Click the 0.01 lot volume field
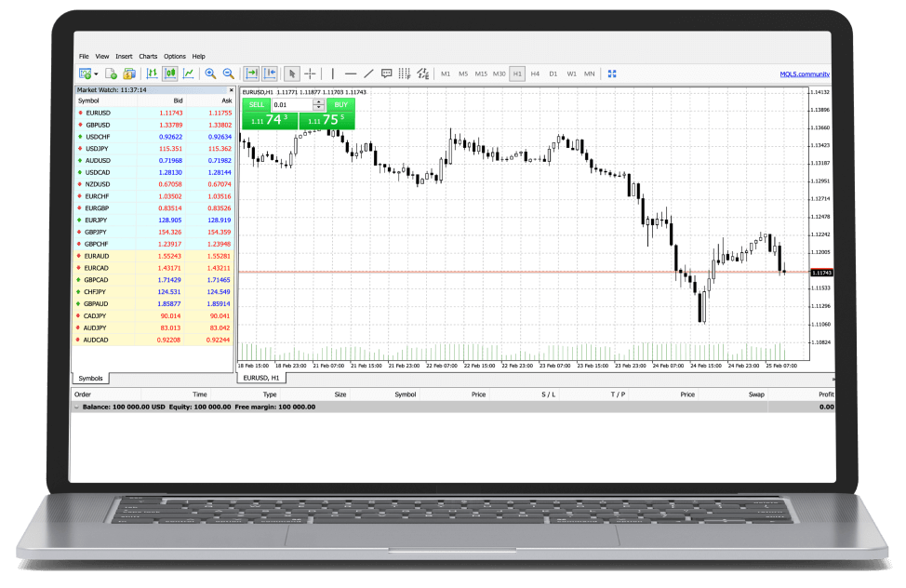Viewport: 906px width, 588px height. click(292, 104)
